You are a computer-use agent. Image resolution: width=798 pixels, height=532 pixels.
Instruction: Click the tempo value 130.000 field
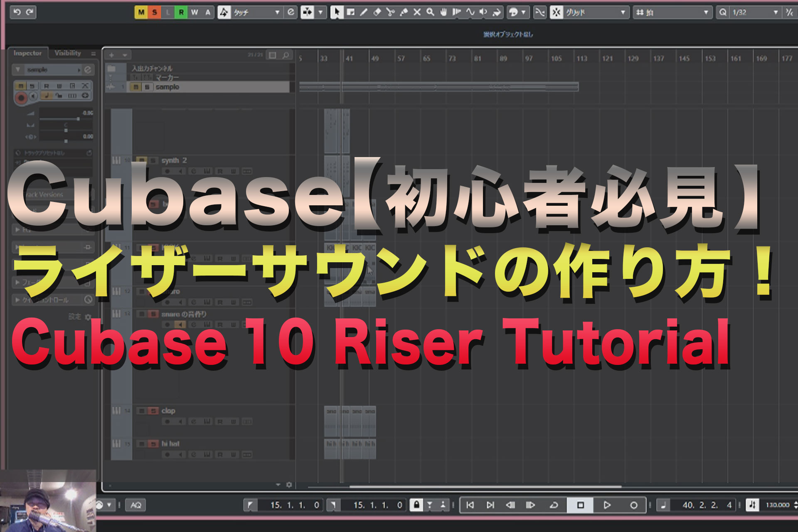point(777,505)
